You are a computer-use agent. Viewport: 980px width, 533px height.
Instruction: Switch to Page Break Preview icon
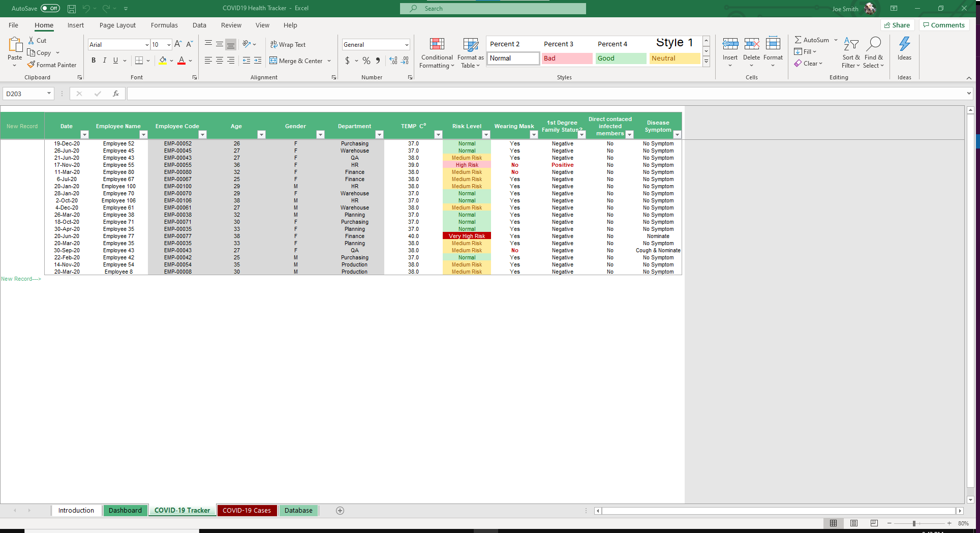[x=874, y=523]
